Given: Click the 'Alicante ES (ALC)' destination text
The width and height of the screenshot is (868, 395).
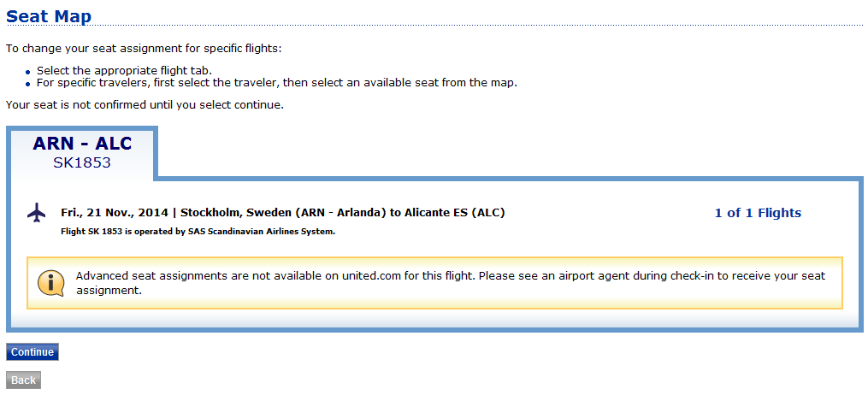Looking at the screenshot, I should pos(449,213).
